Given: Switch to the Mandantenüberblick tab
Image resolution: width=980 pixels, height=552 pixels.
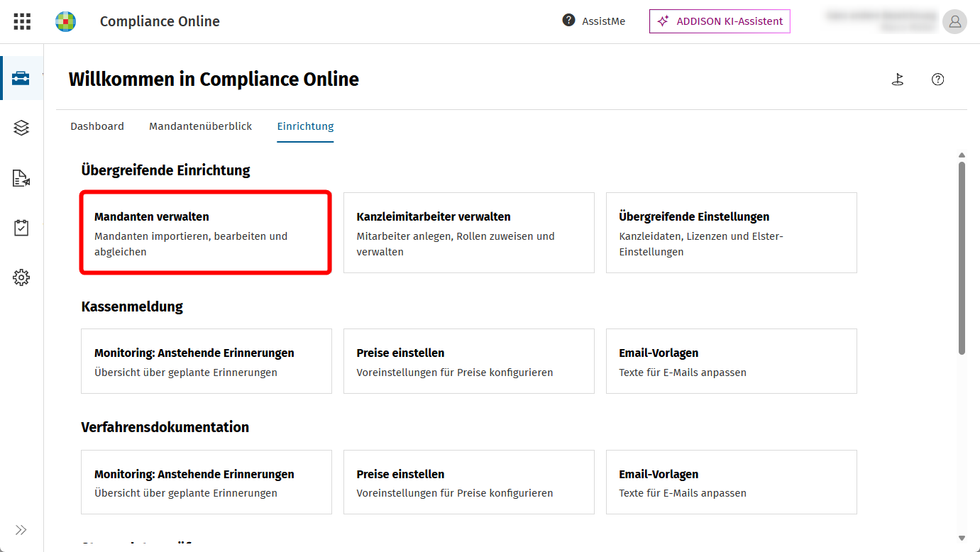Looking at the screenshot, I should tap(201, 126).
